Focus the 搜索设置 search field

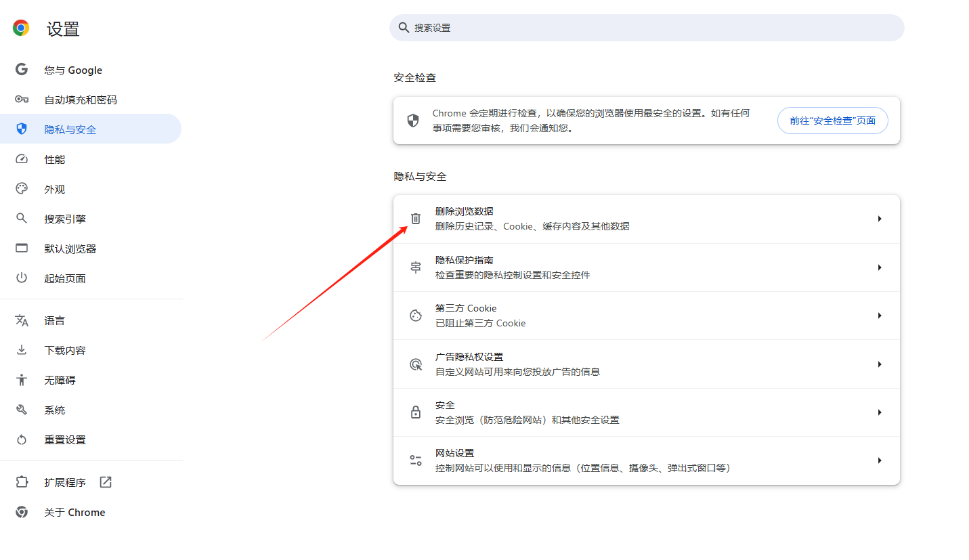point(647,28)
